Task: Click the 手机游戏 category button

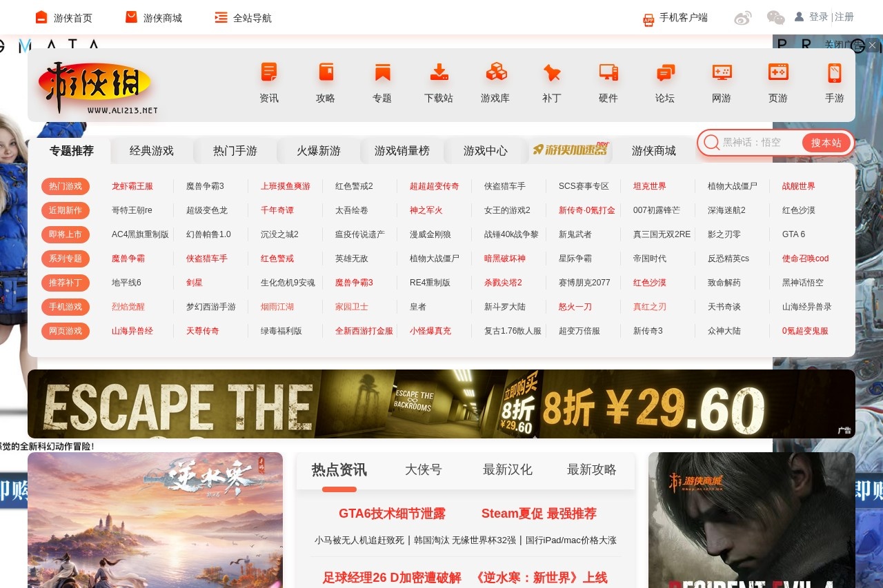Action: pyautogui.click(x=66, y=307)
